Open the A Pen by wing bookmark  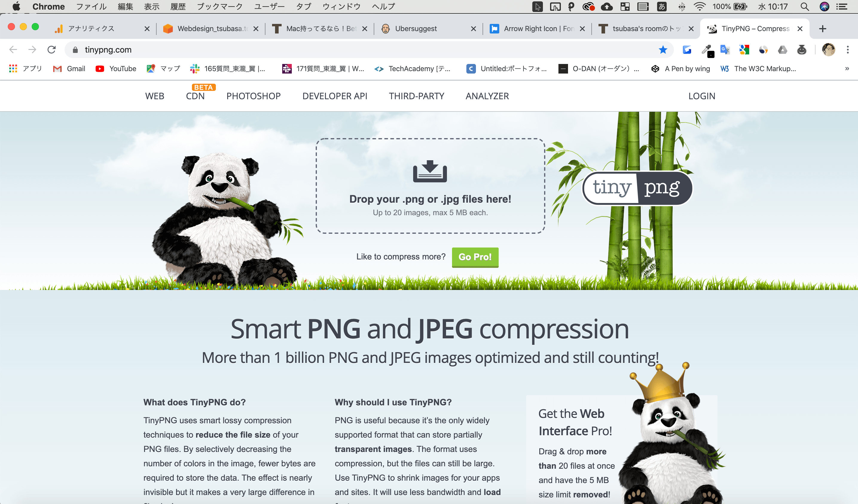(680, 69)
